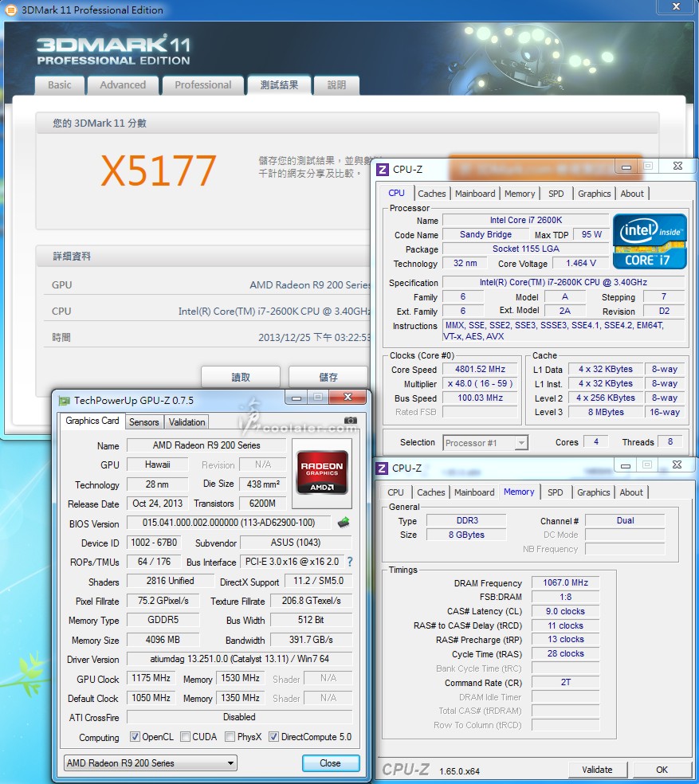Switch to the Sensors tab in GPU-Z

(x=144, y=421)
